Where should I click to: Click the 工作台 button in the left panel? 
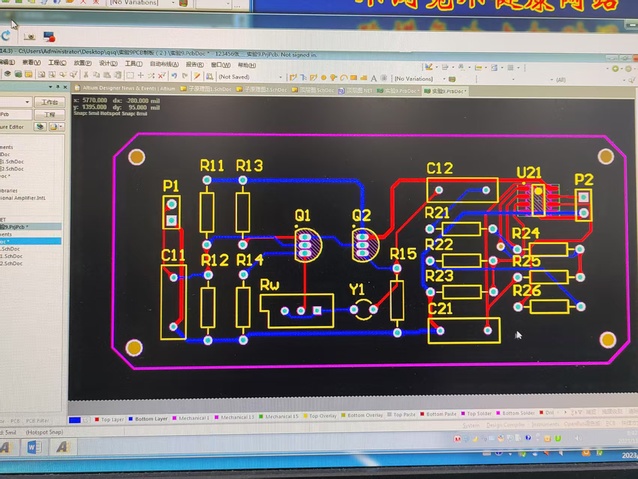[50, 102]
